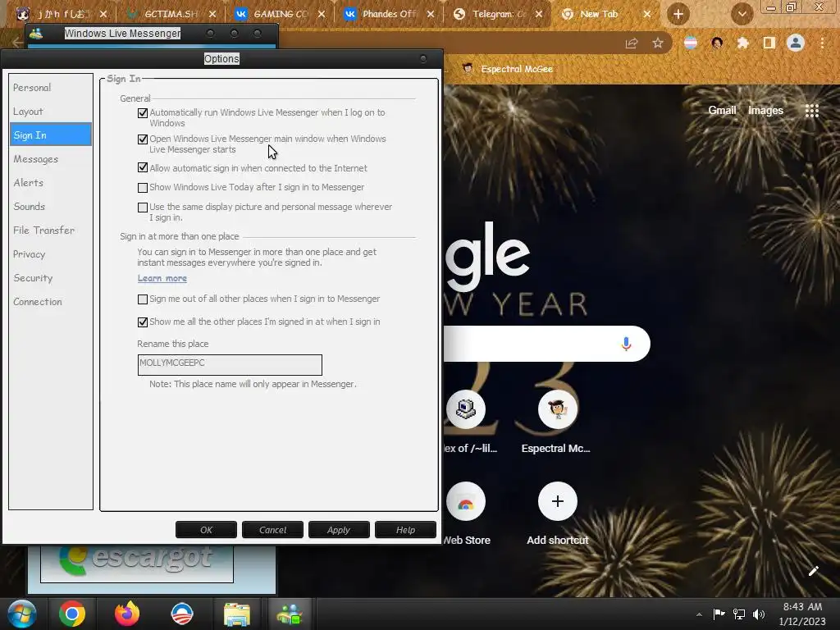This screenshot has height=630, width=840.
Task: Open the Espectral Mc... shortcut tile
Action: pyautogui.click(x=557, y=409)
